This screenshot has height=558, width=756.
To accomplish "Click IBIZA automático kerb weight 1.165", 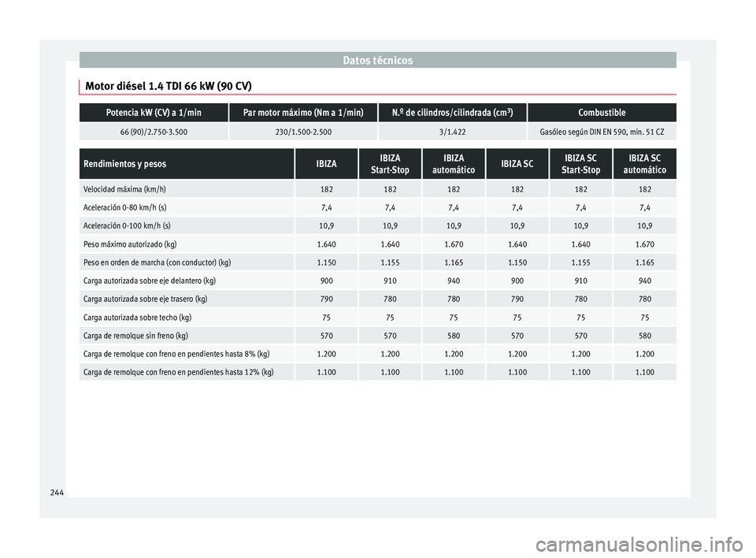I will click(x=454, y=262).
